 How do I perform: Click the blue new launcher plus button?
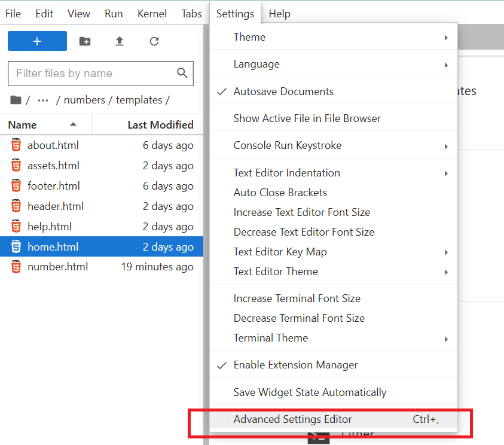point(37,41)
